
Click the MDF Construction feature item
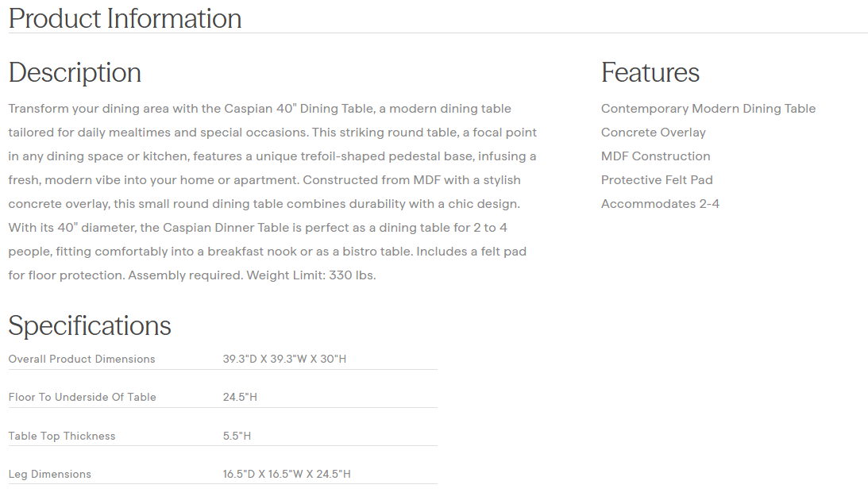655,156
